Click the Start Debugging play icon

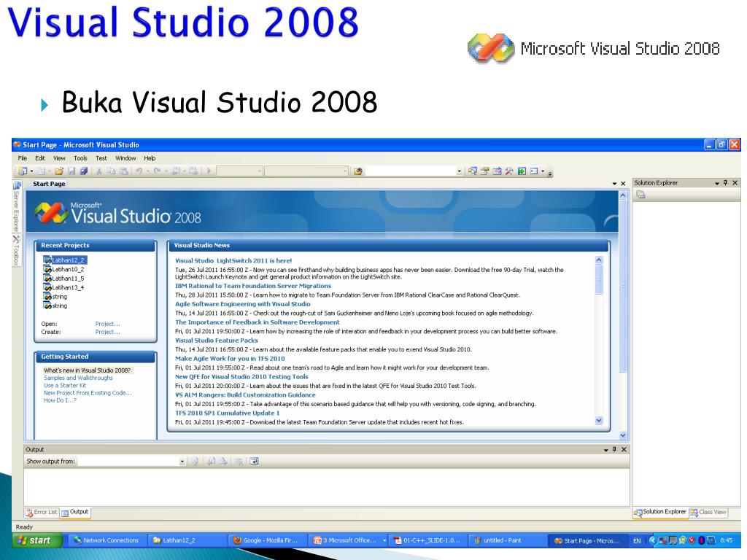click(x=209, y=171)
